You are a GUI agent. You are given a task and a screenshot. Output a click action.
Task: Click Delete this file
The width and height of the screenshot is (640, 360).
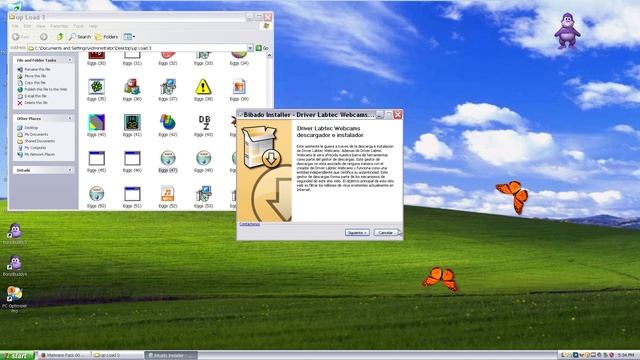tap(33, 103)
